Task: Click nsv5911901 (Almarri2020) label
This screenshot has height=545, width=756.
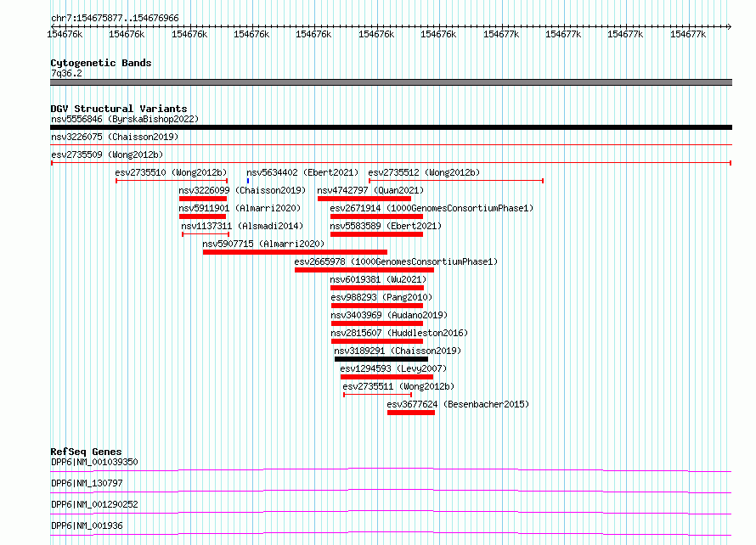Action: click(x=240, y=208)
